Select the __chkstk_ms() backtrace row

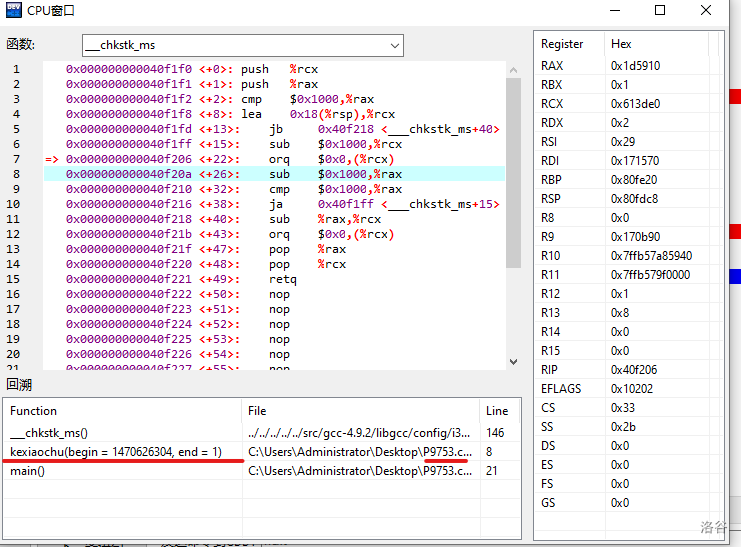pos(49,433)
